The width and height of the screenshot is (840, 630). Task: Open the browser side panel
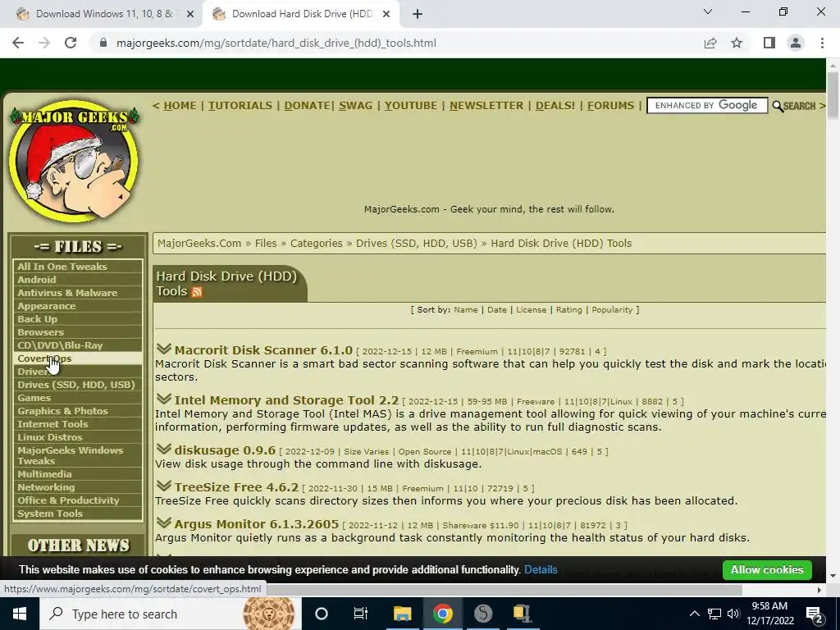(x=769, y=43)
